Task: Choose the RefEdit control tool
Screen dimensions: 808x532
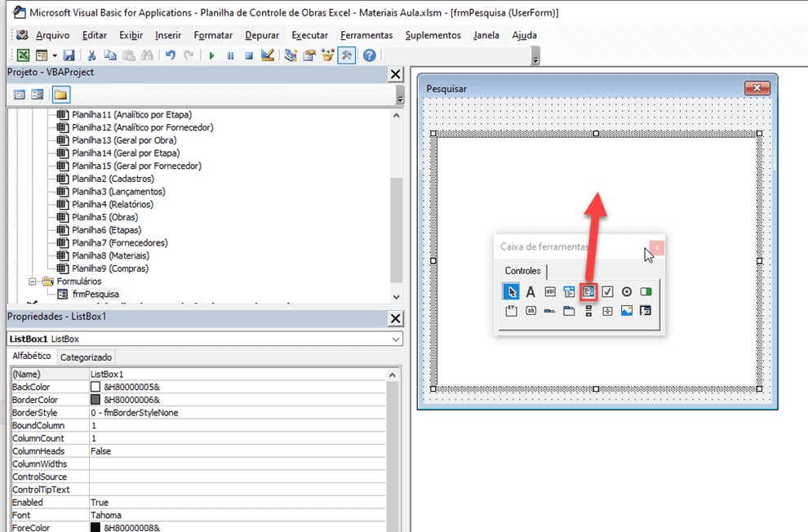Action: tap(646, 311)
